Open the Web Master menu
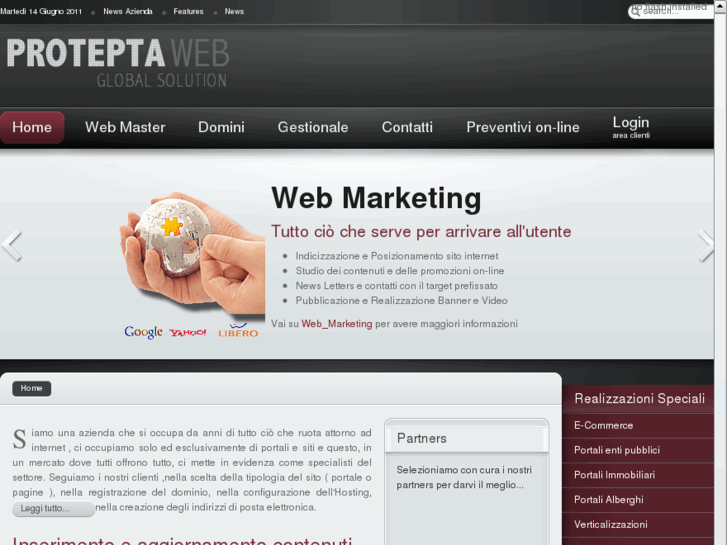This screenshot has width=727, height=545. 125,127
